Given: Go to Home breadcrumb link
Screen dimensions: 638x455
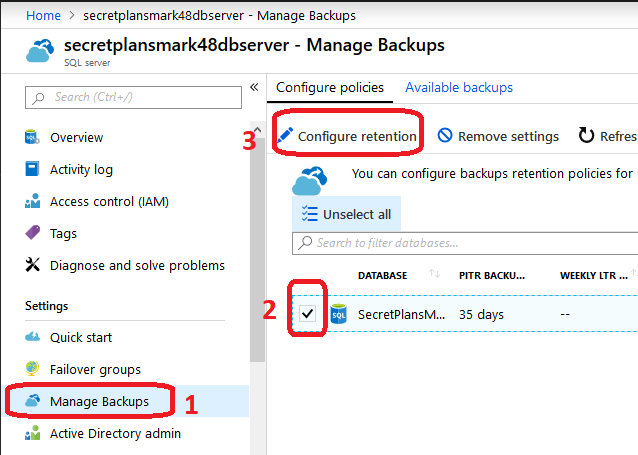Looking at the screenshot, I should click(x=43, y=15).
